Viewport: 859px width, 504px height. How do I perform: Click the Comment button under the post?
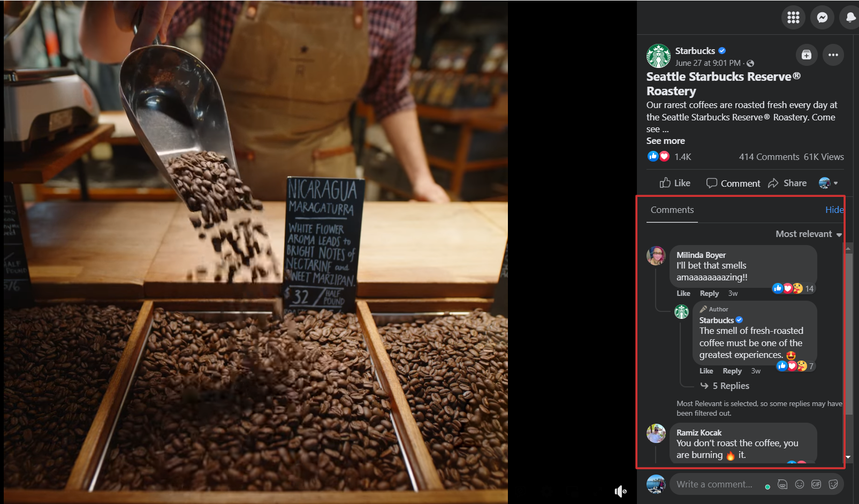pos(733,183)
